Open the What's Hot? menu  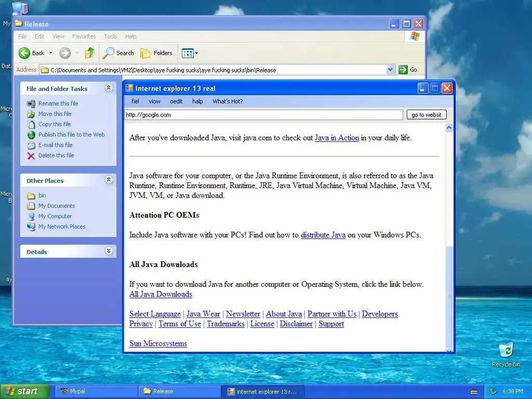coord(228,101)
